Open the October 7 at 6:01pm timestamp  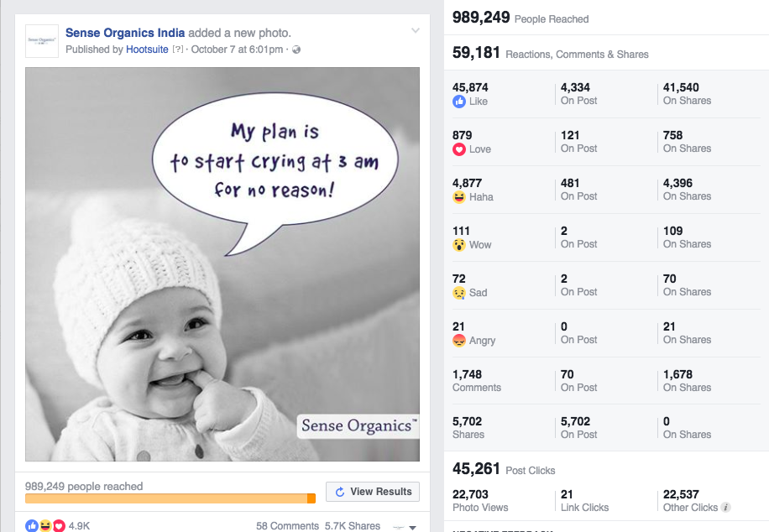[238, 50]
